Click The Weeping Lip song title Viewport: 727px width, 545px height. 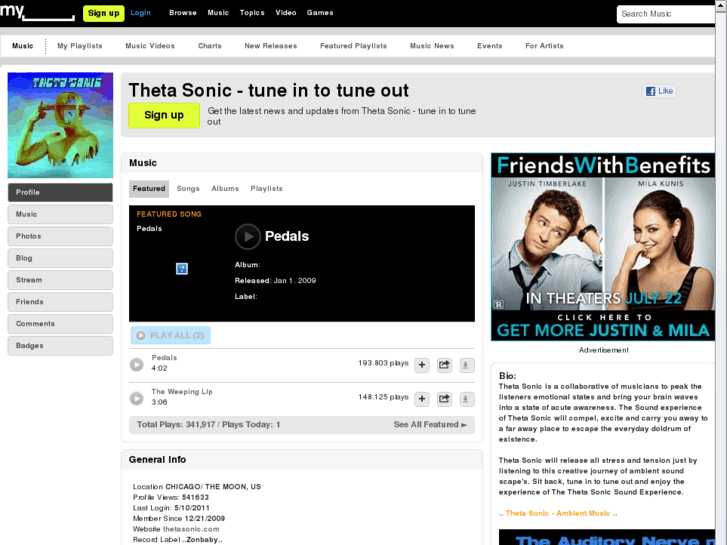click(x=182, y=391)
